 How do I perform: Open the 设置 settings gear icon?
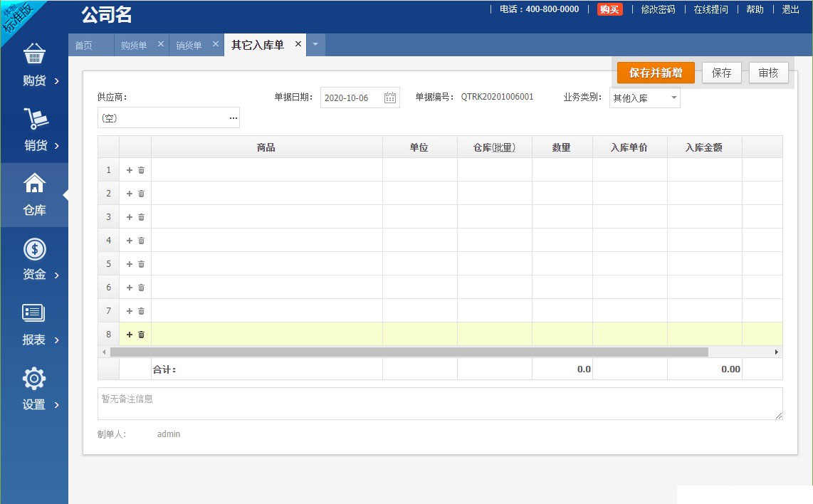click(x=34, y=378)
